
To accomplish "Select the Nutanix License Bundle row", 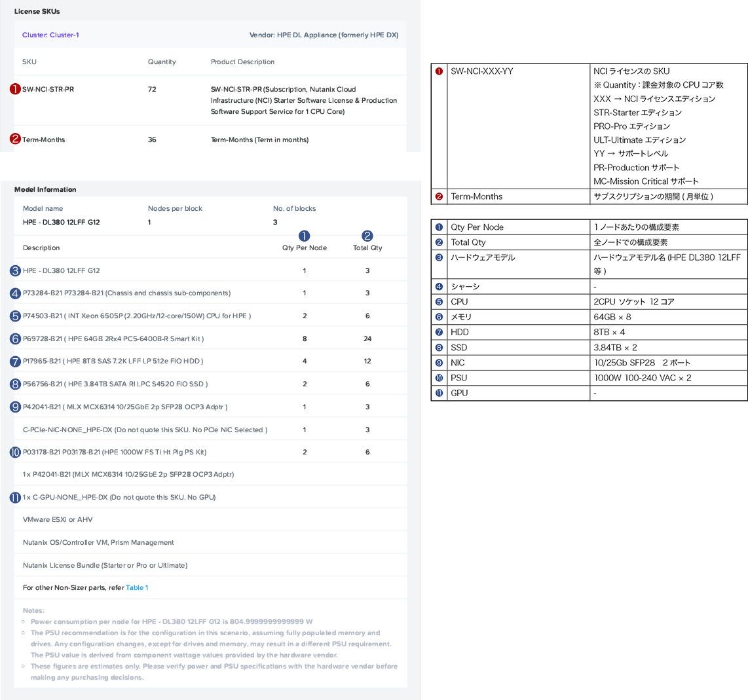I will (x=105, y=565).
